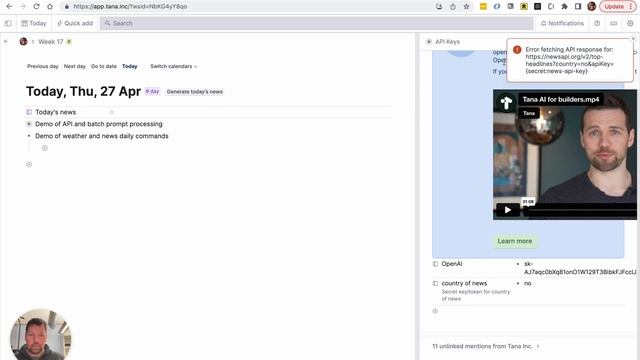
Task: Go to Previous day
Action: pos(43,66)
